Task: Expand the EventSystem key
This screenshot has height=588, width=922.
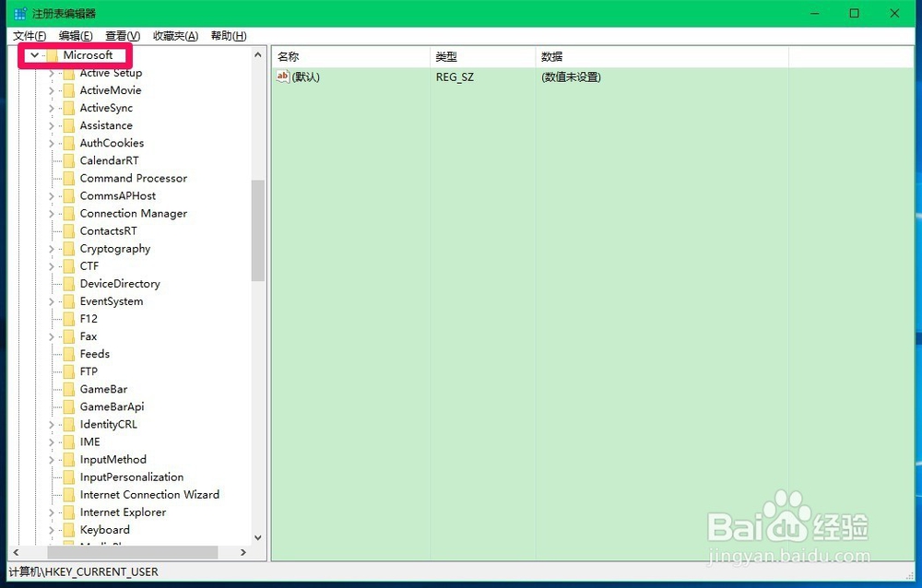Action: click(51, 302)
